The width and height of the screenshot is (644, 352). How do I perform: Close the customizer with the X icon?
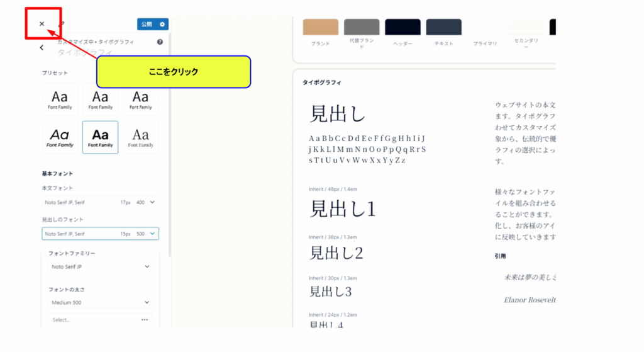tap(42, 24)
